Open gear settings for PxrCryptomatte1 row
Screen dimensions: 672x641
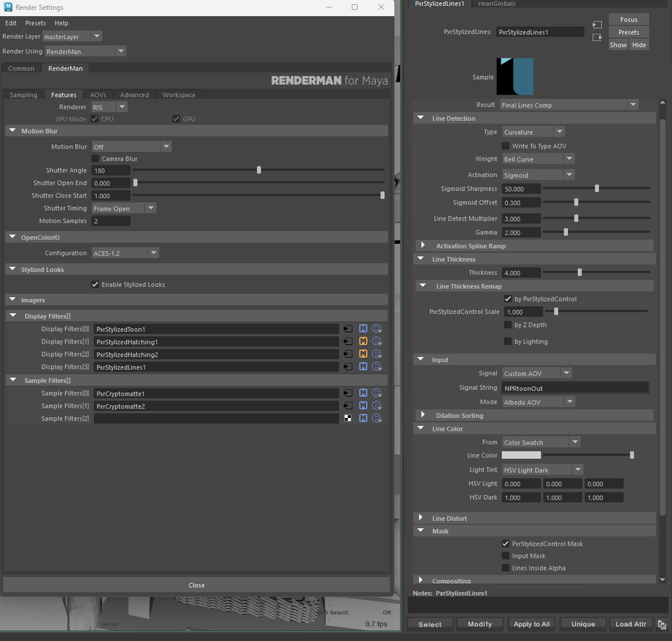pyautogui.click(x=377, y=393)
